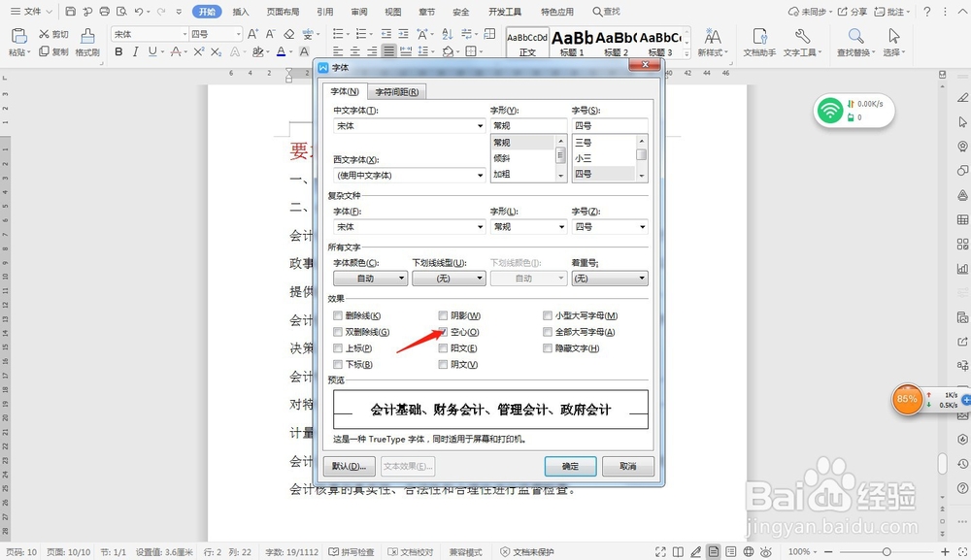Enable the strikethrough (删除线) checkbox
This screenshot has width=971, height=560.
coord(337,314)
